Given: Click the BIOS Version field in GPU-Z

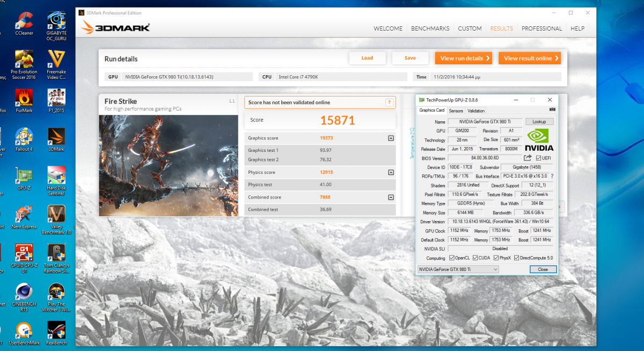Looking at the screenshot, I should [x=485, y=158].
